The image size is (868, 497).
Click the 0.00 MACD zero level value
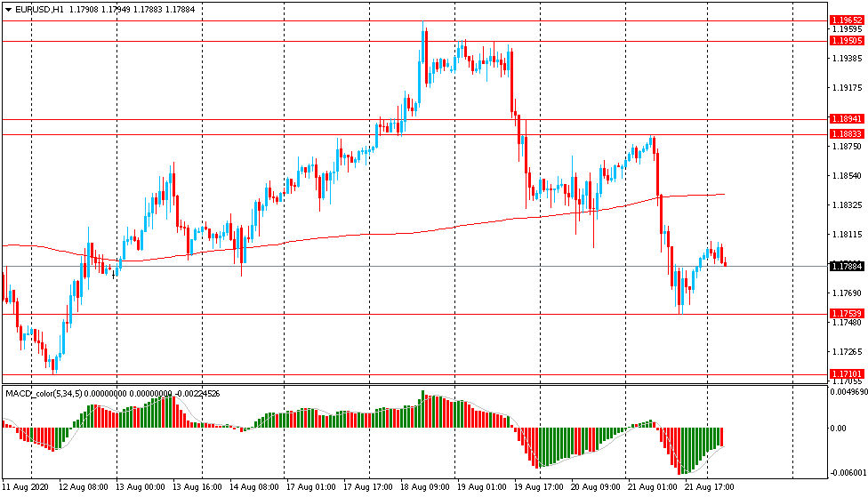[838, 428]
